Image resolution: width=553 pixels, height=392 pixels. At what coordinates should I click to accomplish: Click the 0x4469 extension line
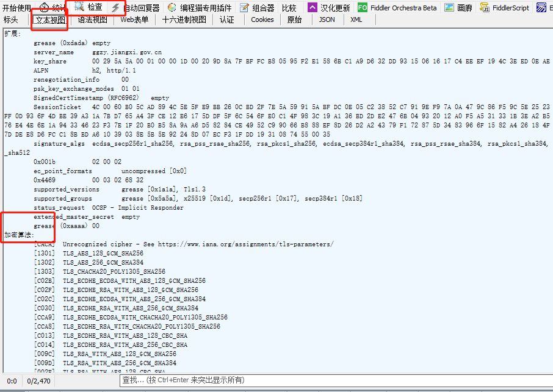89,180
